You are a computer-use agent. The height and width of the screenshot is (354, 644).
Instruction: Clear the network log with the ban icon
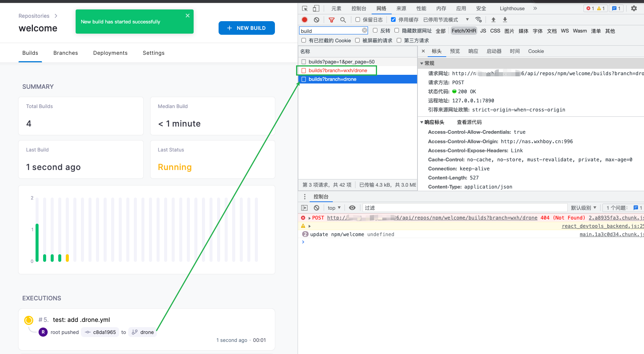click(317, 20)
